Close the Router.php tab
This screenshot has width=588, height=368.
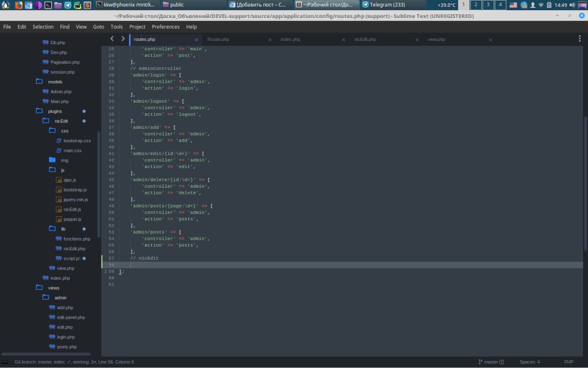tap(270, 40)
